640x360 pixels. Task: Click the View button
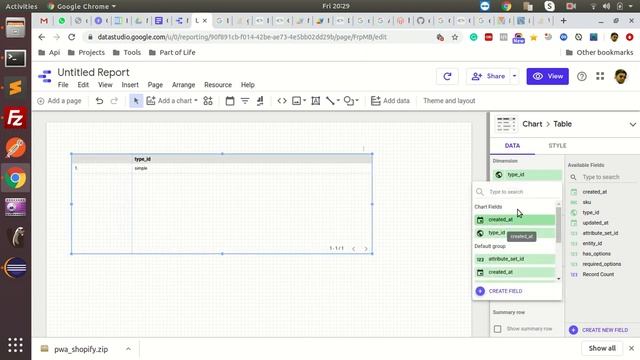point(547,76)
